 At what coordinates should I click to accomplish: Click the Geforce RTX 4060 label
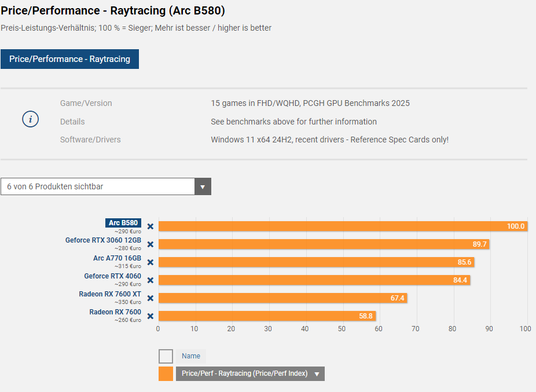pyautogui.click(x=113, y=276)
